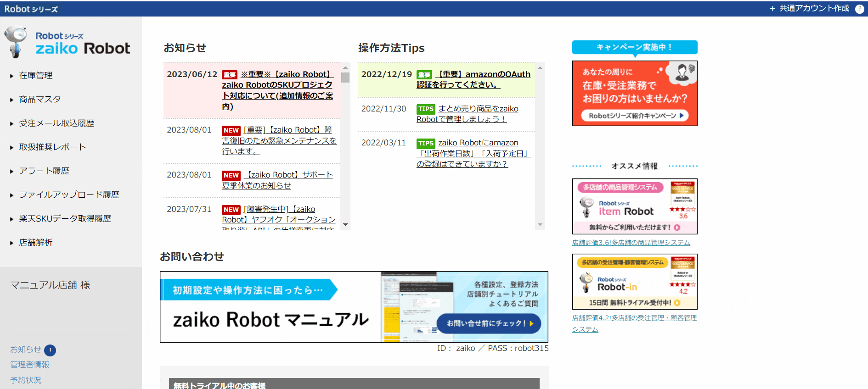Open the Robot-in banner
Viewport: 868px width, 389px height.
click(x=635, y=282)
